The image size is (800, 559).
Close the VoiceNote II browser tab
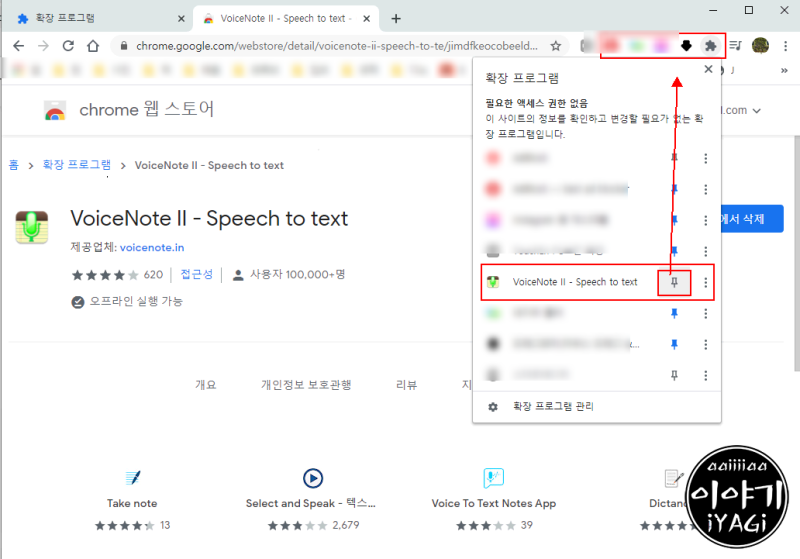[366, 18]
